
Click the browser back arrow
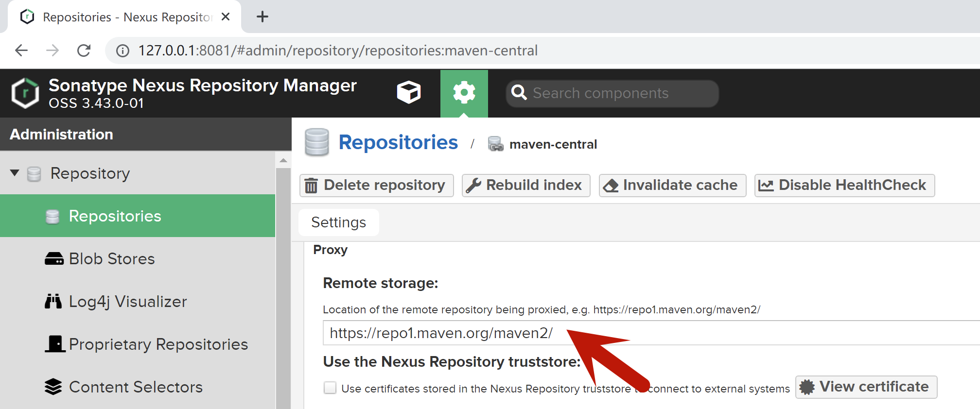pos(21,51)
